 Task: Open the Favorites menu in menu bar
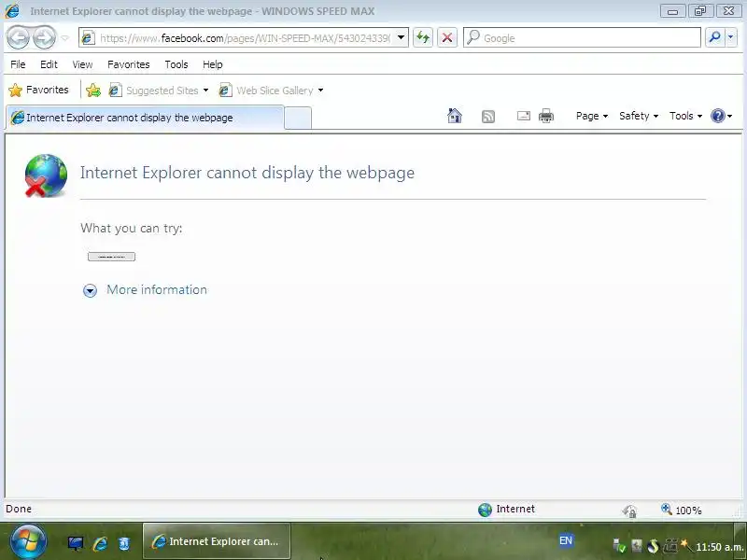[x=129, y=64]
